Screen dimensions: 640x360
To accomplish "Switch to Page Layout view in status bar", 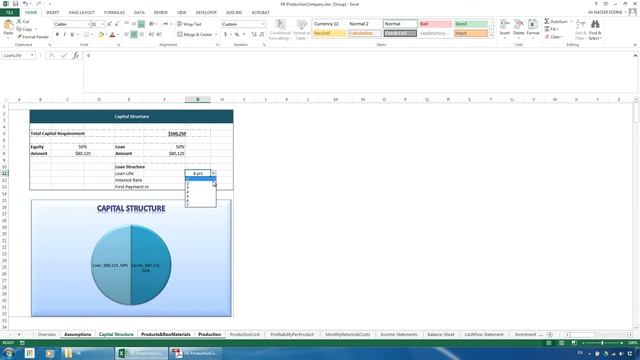I will point(561,343).
